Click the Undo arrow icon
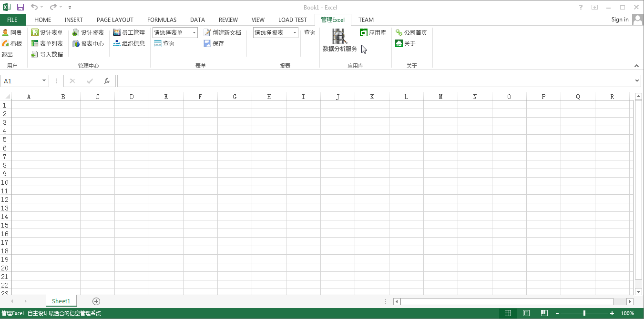Image resolution: width=644 pixels, height=319 pixels. pyautogui.click(x=34, y=7)
